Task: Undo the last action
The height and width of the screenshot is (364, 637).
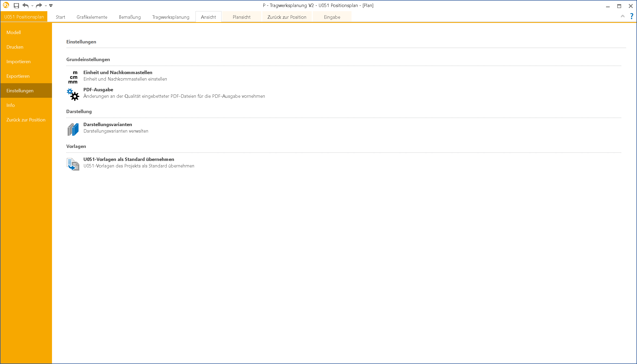Action: click(x=25, y=5)
